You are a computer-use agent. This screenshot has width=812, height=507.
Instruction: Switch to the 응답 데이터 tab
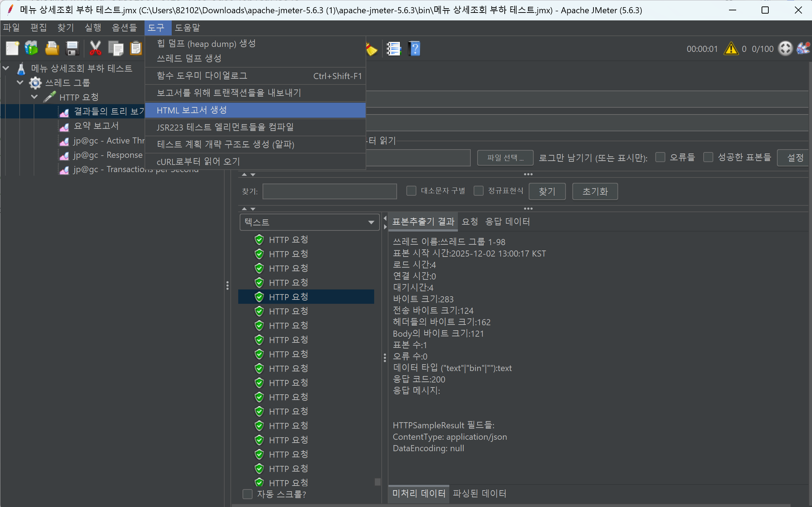click(507, 221)
